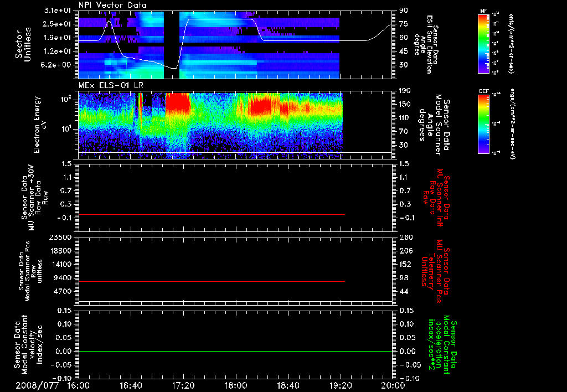Click the 18:40 time axis label
567x392 pixels.
coord(288,385)
